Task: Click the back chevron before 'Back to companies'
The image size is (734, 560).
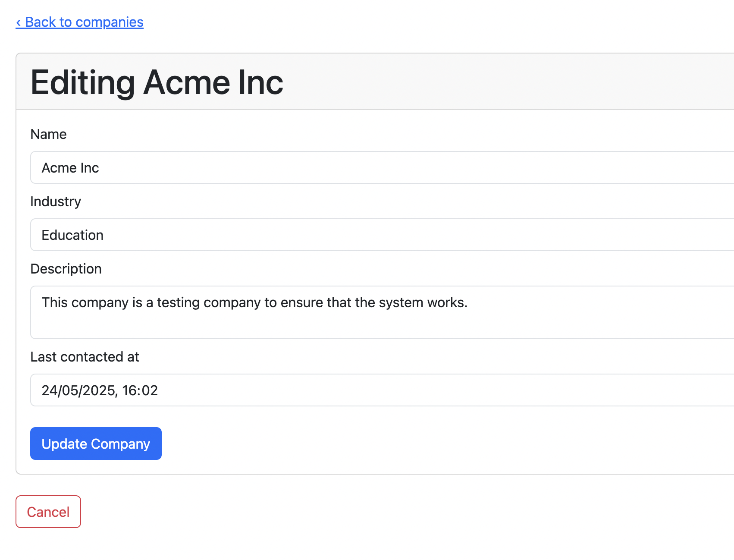Action: coord(18,22)
